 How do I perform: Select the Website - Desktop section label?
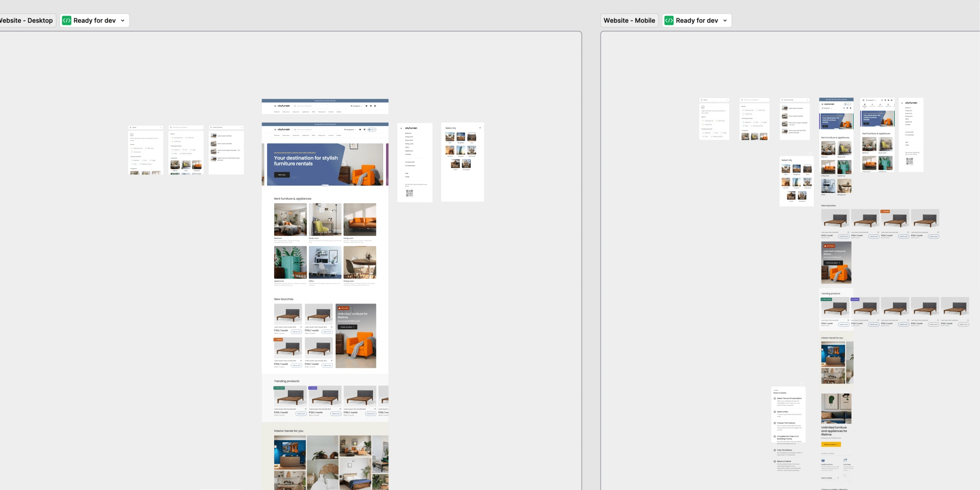[x=27, y=21]
